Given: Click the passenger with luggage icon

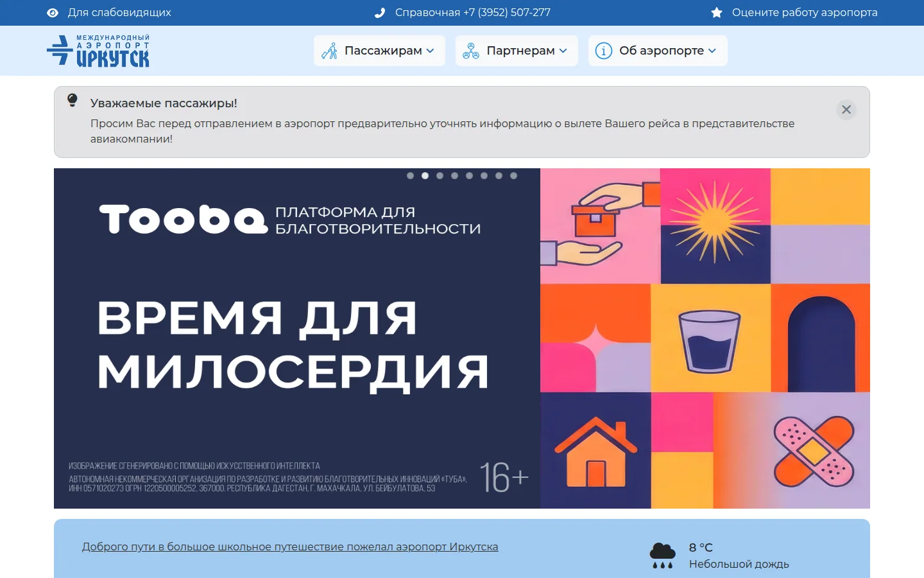Looking at the screenshot, I should tap(330, 51).
